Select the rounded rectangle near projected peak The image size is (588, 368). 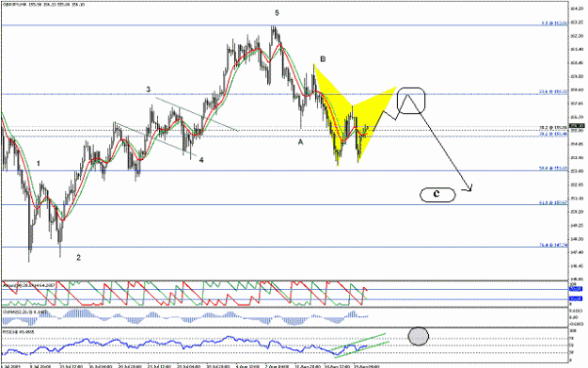tap(411, 101)
